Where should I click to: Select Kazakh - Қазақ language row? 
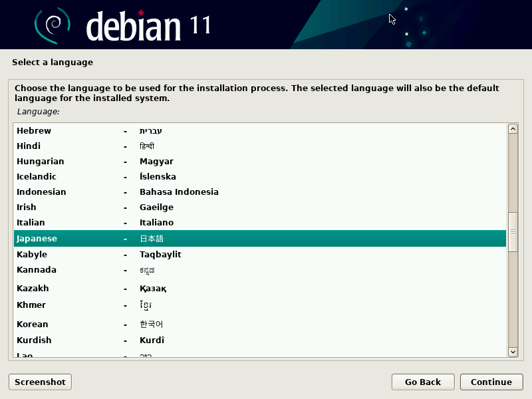click(260, 289)
